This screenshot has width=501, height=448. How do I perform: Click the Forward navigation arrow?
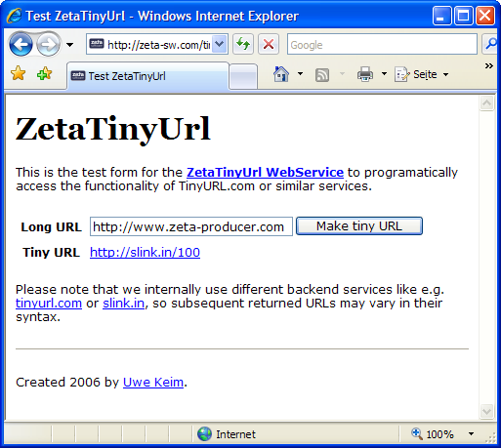(49, 44)
